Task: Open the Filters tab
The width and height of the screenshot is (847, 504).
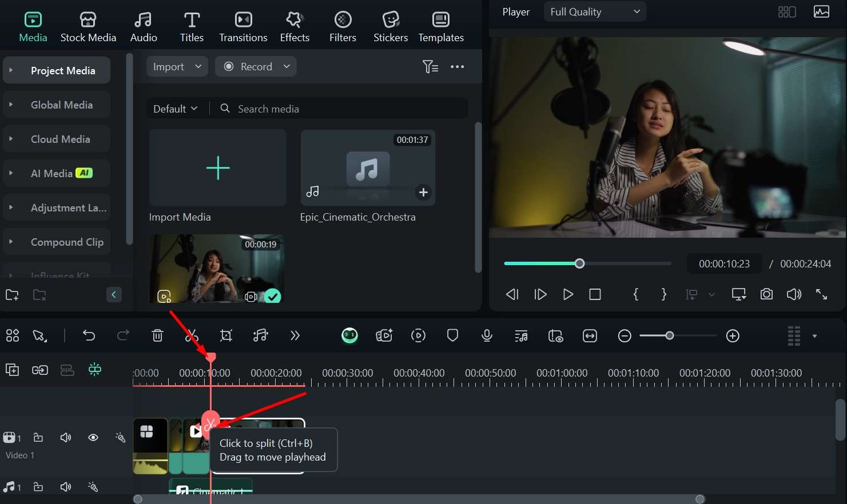Action: click(343, 27)
